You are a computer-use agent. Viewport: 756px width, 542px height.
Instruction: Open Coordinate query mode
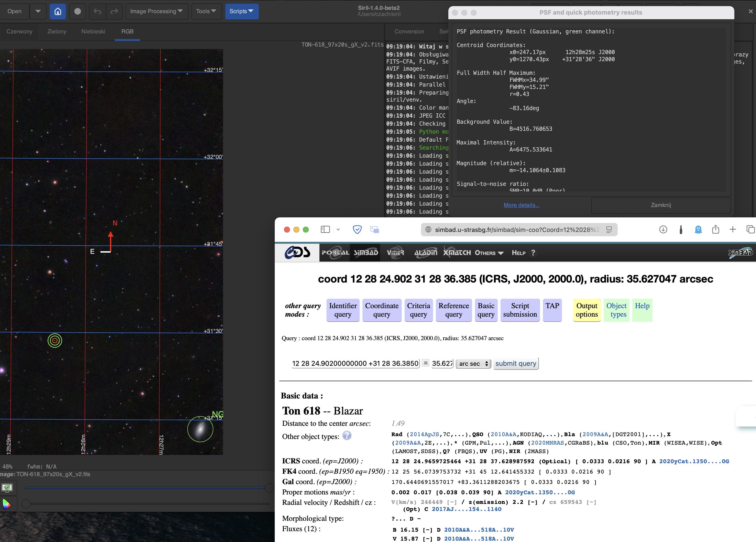[x=382, y=310]
